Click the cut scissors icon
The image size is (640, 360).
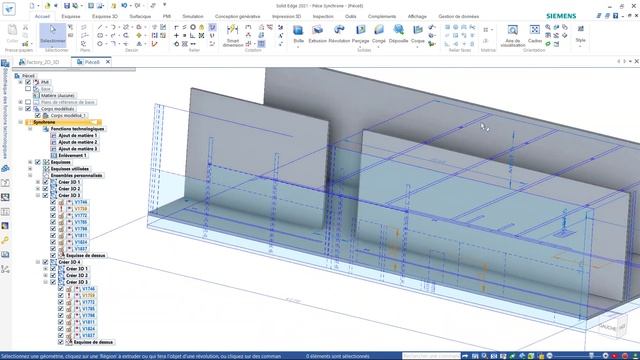26,27
